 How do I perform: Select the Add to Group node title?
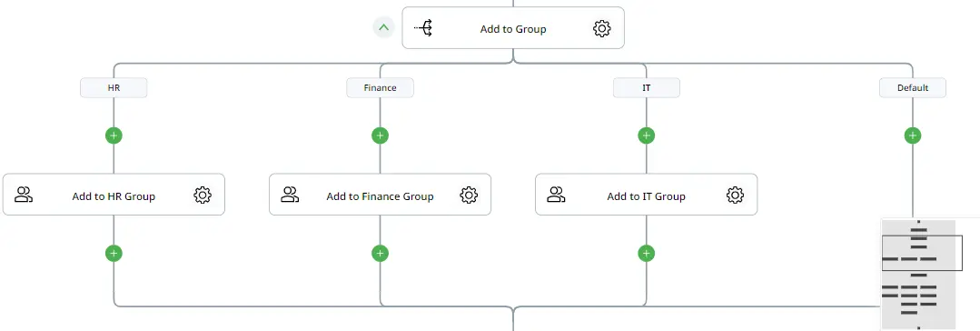click(513, 29)
